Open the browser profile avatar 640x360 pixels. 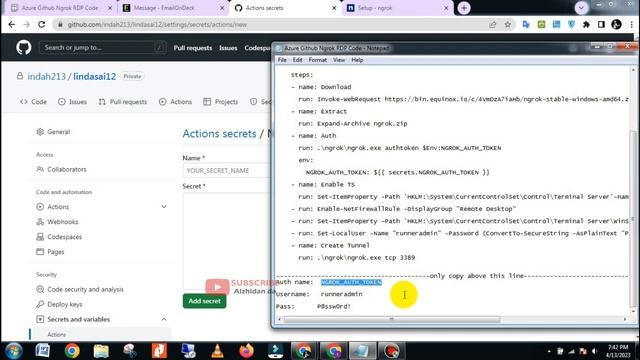click(616, 24)
